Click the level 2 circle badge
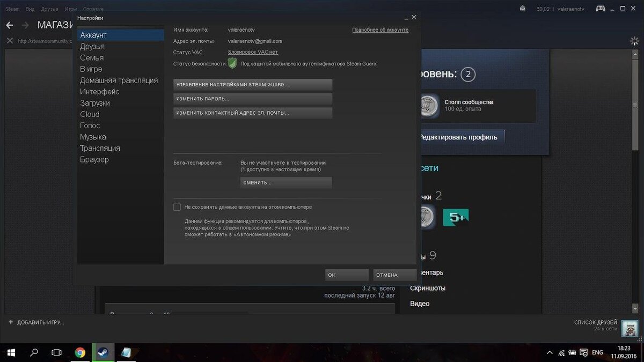Viewport: 644px width, 362px height. [467, 74]
